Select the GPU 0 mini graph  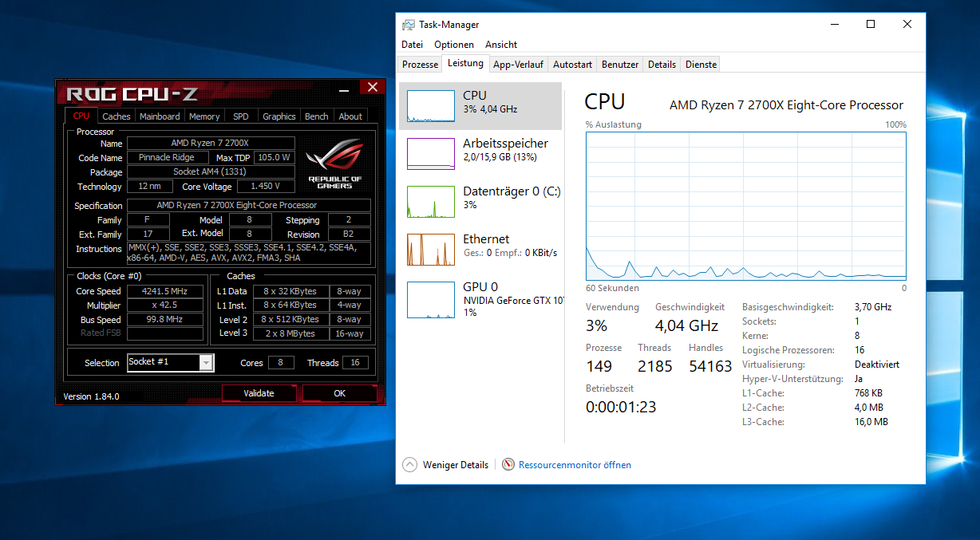point(431,300)
